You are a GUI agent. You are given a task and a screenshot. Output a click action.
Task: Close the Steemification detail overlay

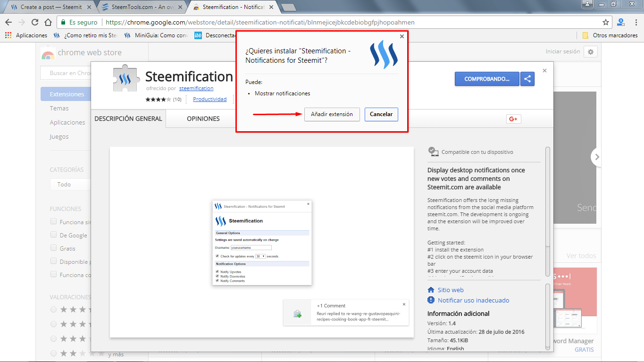(544, 71)
